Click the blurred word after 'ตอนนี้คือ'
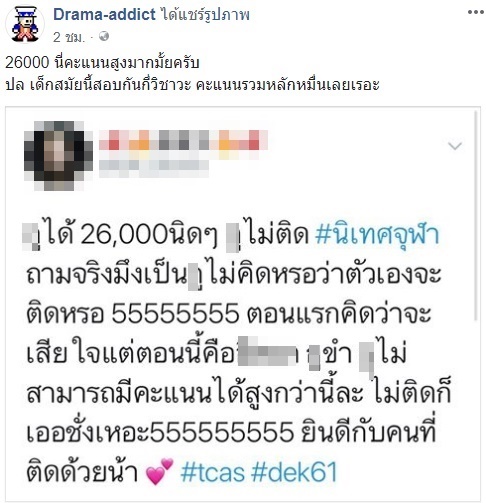Image resolution: width=486 pixels, height=503 pixels. coord(267,351)
